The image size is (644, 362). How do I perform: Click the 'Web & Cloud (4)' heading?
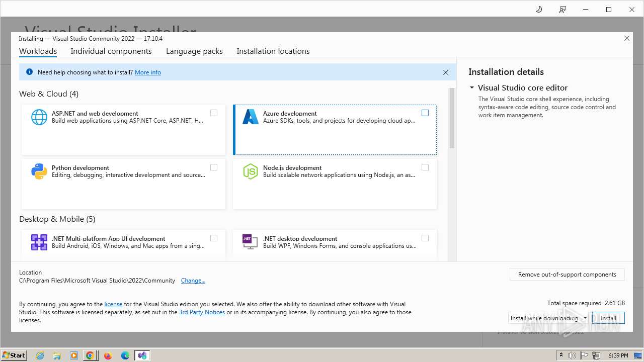pos(49,94)
